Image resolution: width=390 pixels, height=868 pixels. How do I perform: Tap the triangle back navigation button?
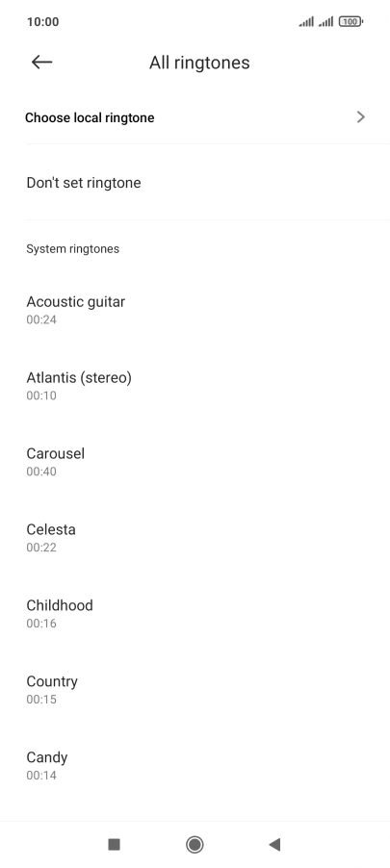point(274,844)
